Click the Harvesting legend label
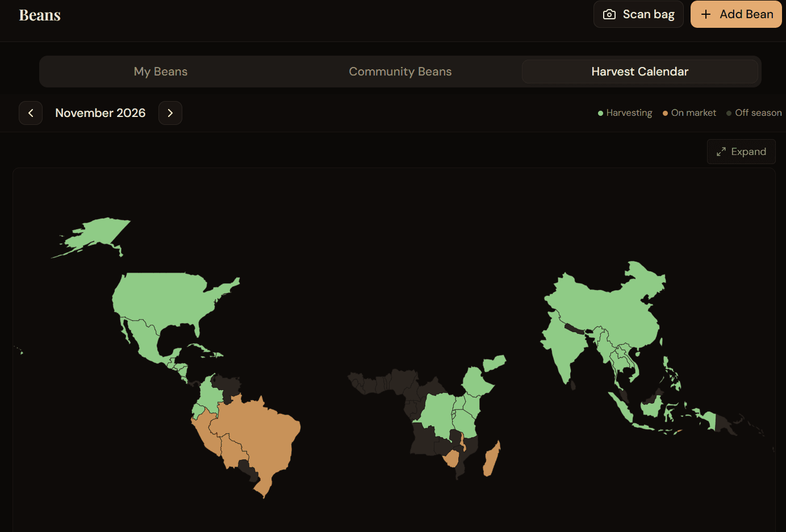This screenshot has height=532, width=786. [x=629, y=113]
